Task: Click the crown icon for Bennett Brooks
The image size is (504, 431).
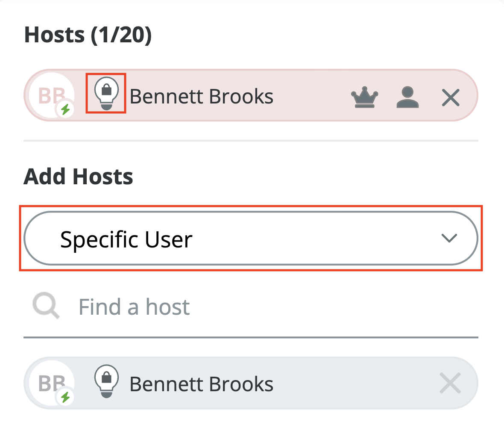Action: pos(364,98)
